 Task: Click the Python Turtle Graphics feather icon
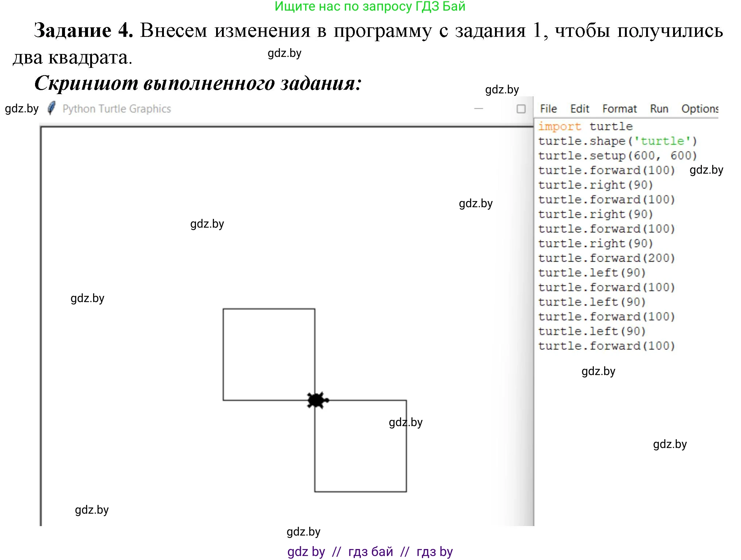pyautogui.click(x=51, y=108)
